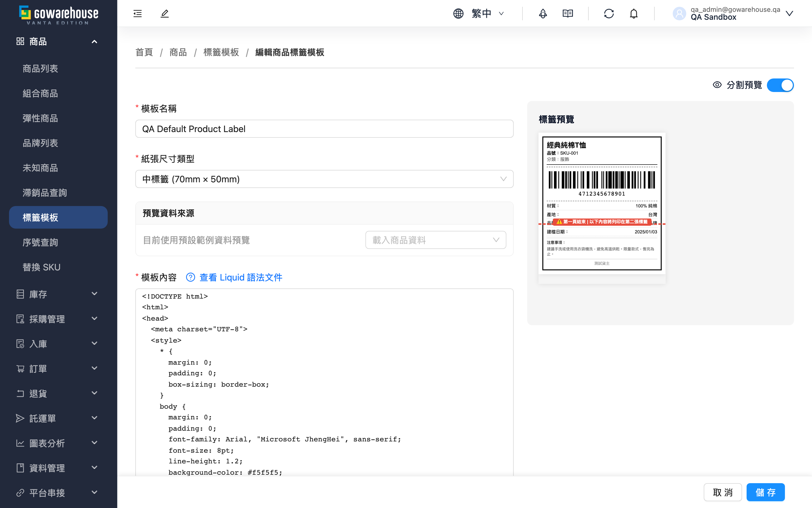
Task: Click inside the 模板內容 code editor
Action: click(324, 382)
